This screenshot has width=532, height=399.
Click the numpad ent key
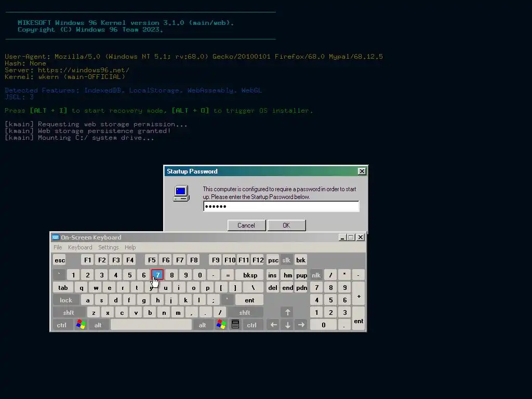coord(358,318)
